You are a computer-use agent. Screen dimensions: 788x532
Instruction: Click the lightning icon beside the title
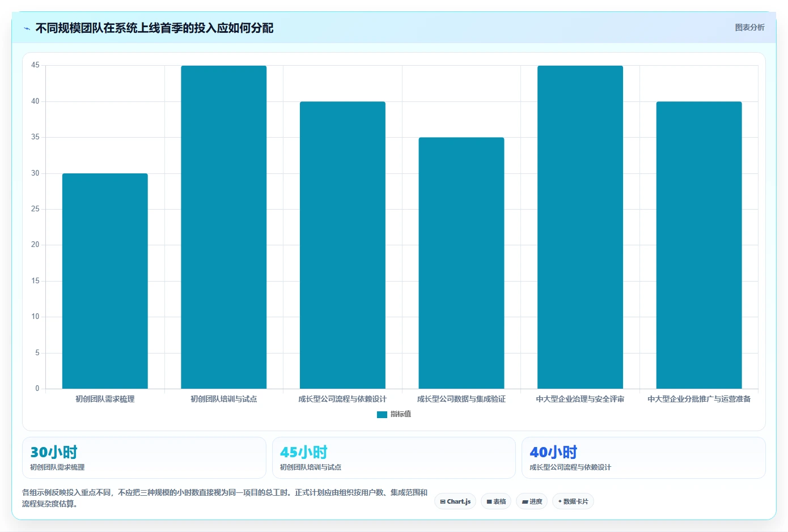point(27,28)
